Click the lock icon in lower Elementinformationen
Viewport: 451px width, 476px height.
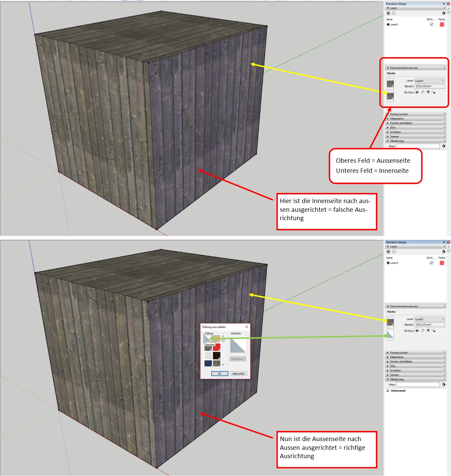[x=422, y=331]
